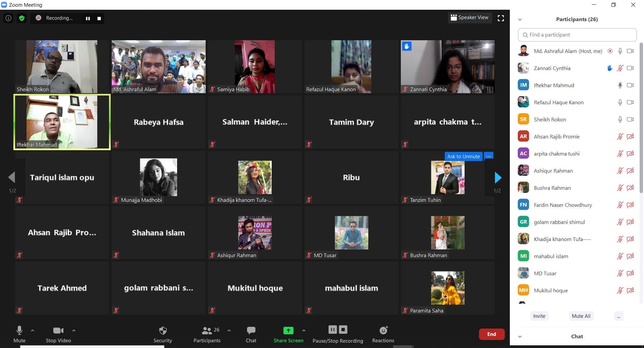644x348 pixels.
Task: Open the Chat icon in toolbar
Action: [251, 331]
